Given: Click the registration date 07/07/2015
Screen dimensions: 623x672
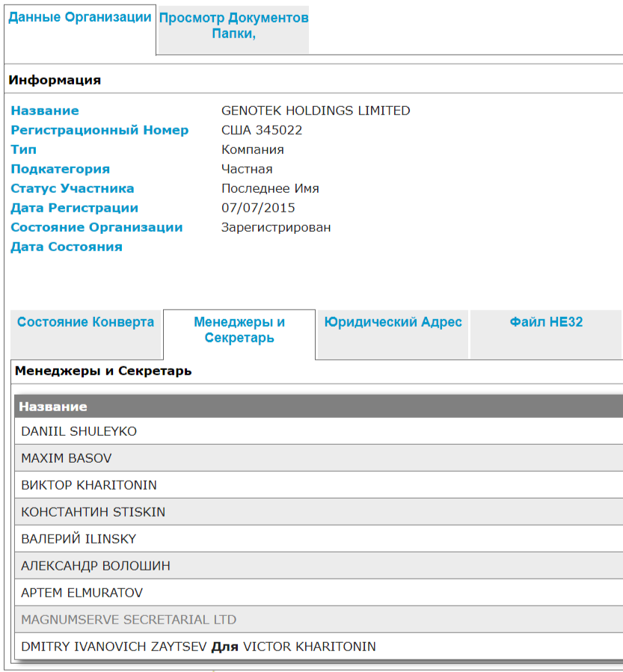Looking at the screenshot, I should pyautogui.click(x=258, y=208).
